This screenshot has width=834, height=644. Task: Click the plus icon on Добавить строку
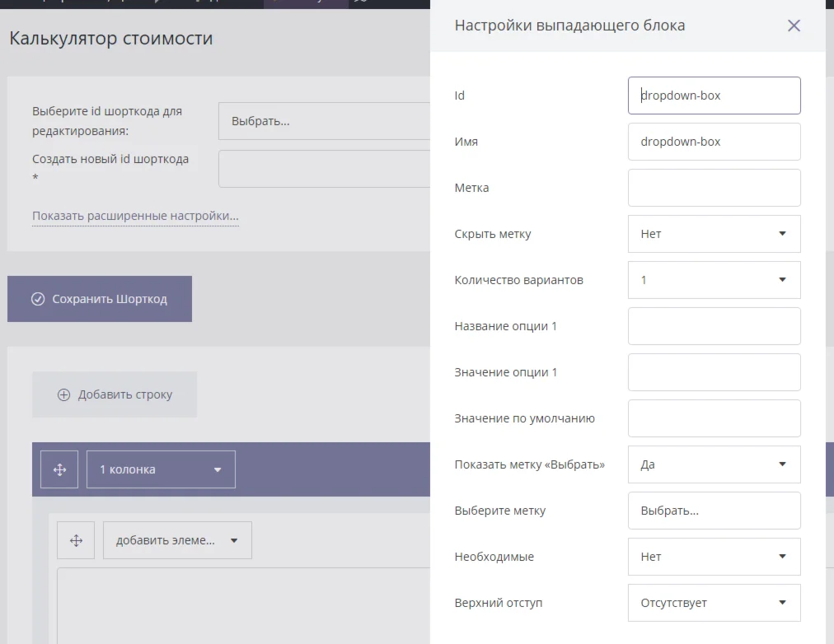[x=63, y=394]
